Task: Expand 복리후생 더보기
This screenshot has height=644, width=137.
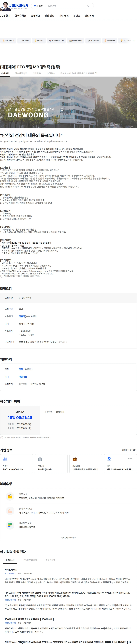Action: [68, 537]
